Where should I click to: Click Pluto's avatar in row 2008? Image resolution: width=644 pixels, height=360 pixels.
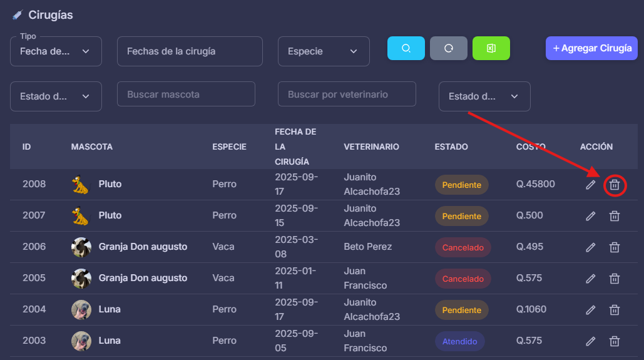point(81,185)
